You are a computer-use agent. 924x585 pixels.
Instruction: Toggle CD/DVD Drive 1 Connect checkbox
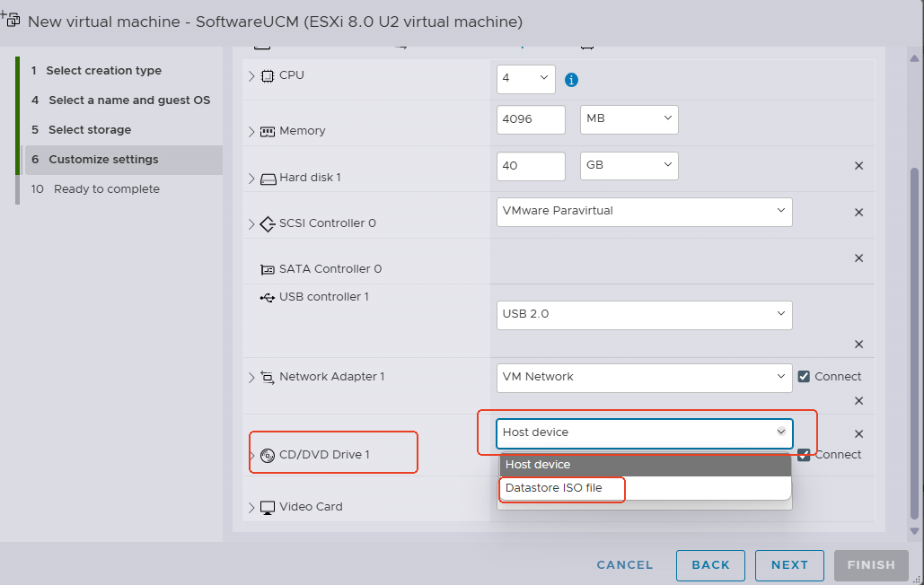(804, 455)
